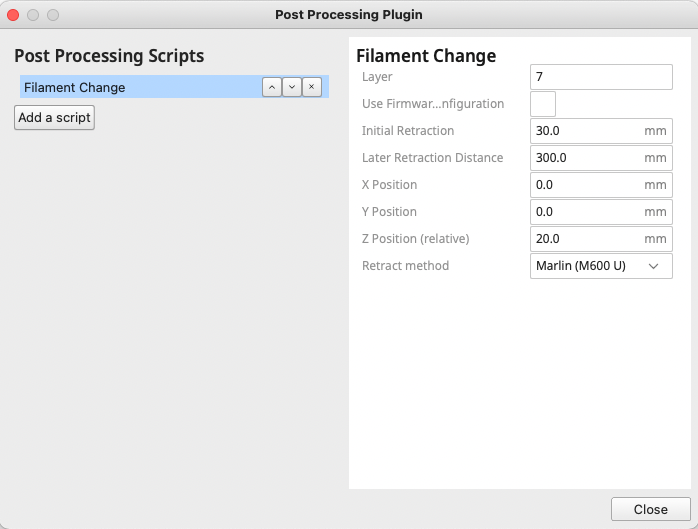Toggle Use Firmware Configuration checkbox
The image size is (698, 529).
click(543, 104)
